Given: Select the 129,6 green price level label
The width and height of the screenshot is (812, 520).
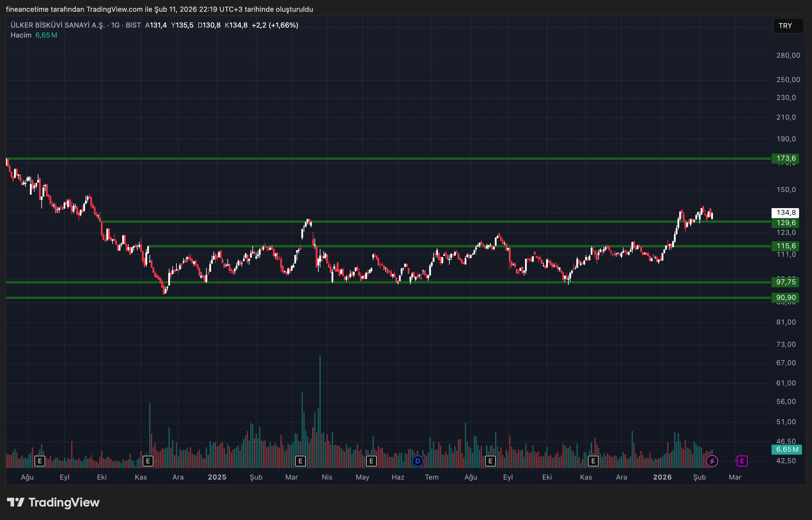Looking at the screenshot, I should pyautogui.click(x=785, y=223).
